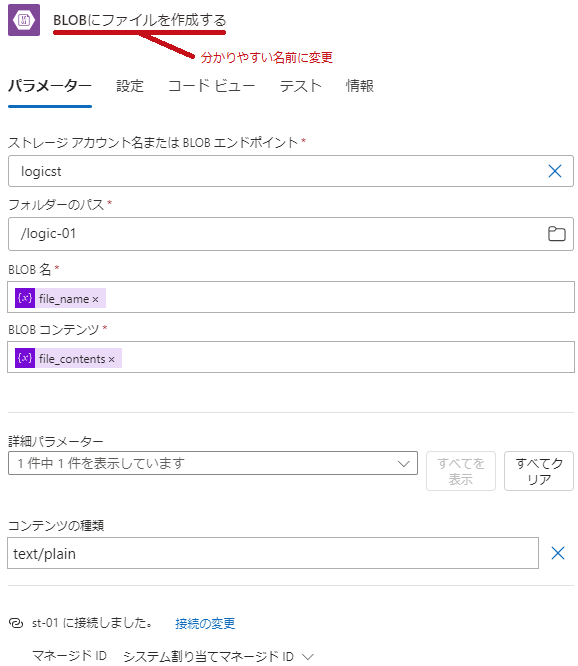Viewport: 578px width, 666px height.
Task: Delete the content type parameter with X
Action: point(558,553)
